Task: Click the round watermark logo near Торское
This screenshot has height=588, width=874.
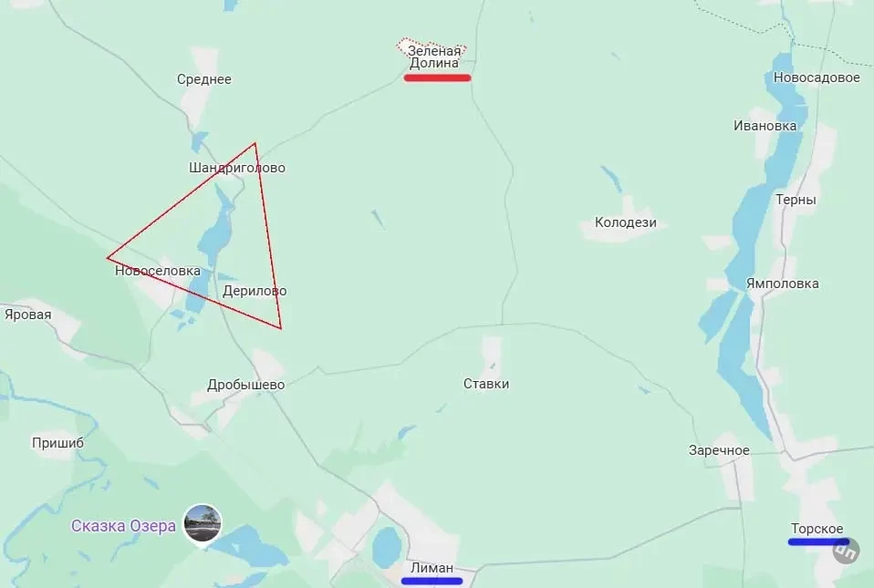Action: tap(846, 552)
